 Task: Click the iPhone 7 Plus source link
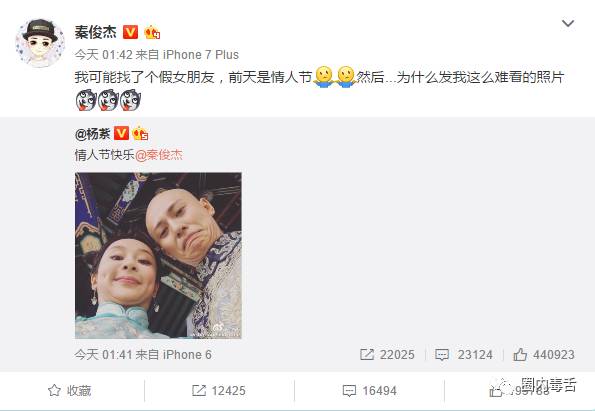tap(201, 55)
